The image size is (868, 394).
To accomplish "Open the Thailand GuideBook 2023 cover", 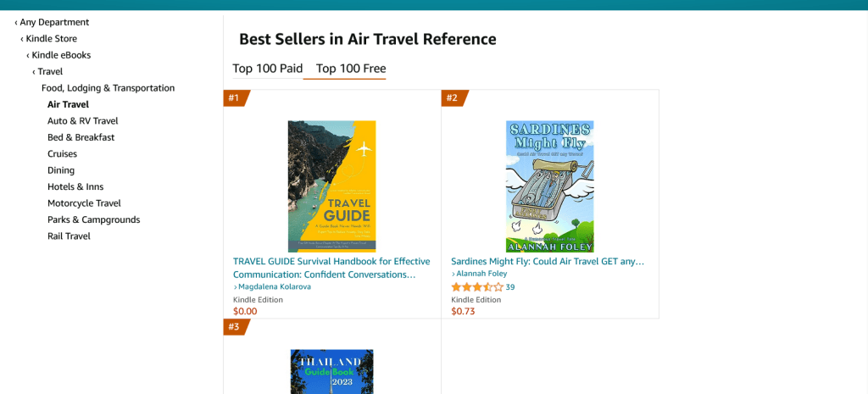I will point(331,371).
